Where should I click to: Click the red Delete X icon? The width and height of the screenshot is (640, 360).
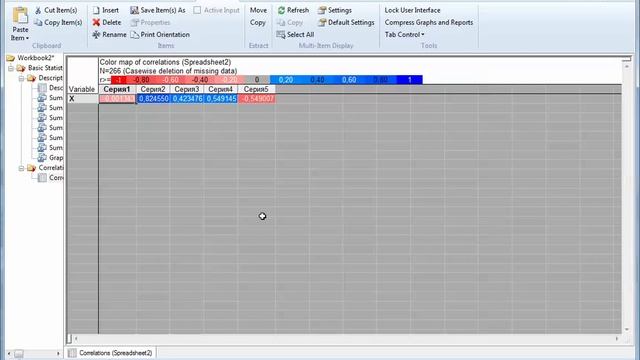coord(96,22)
